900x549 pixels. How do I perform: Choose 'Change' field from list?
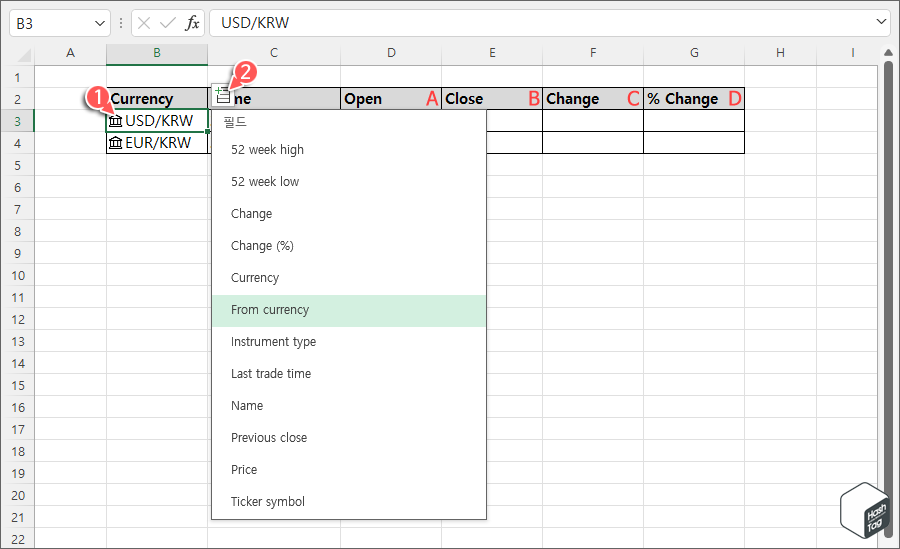pyautogui.click(x=349, y=214)
